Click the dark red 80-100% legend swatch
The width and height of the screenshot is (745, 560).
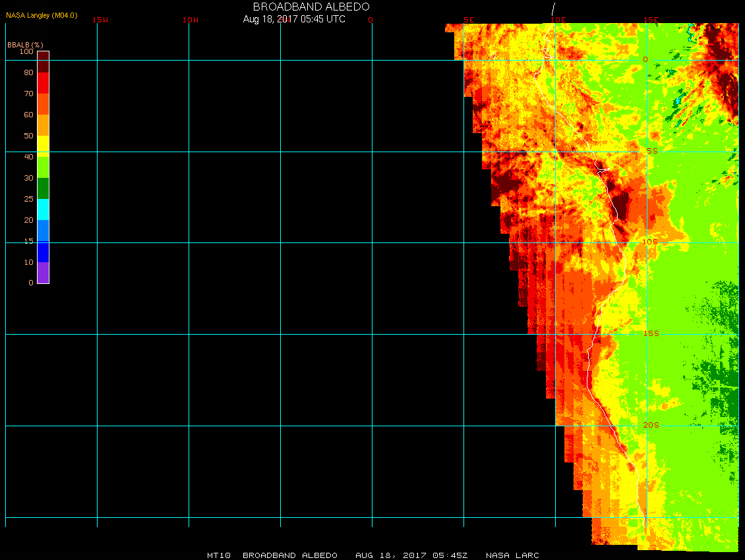coord(43,62)
